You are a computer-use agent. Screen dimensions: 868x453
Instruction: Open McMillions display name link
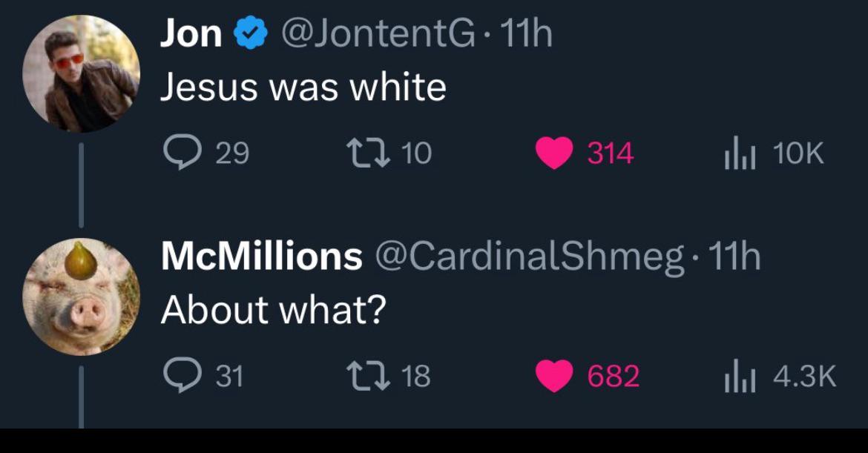coord(262,256)
